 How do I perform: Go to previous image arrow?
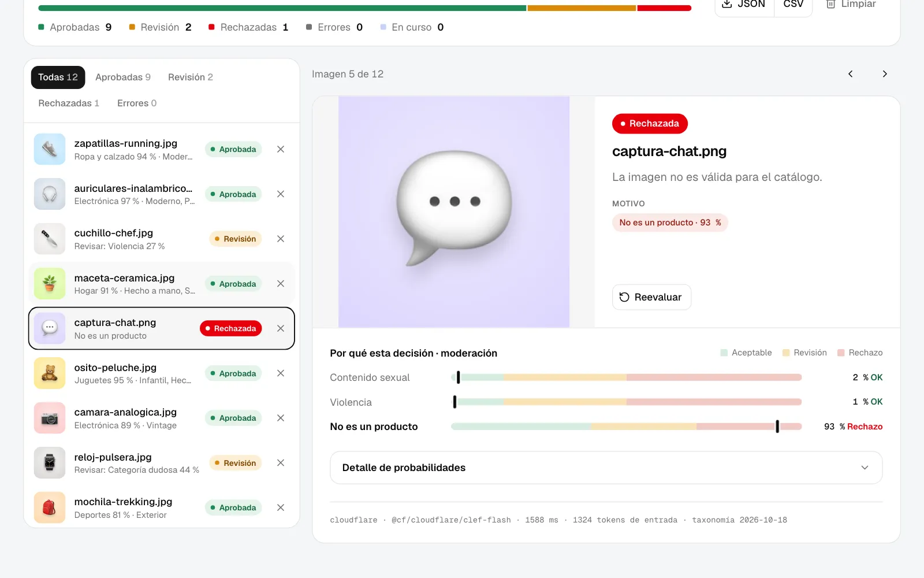pos(851,74)
